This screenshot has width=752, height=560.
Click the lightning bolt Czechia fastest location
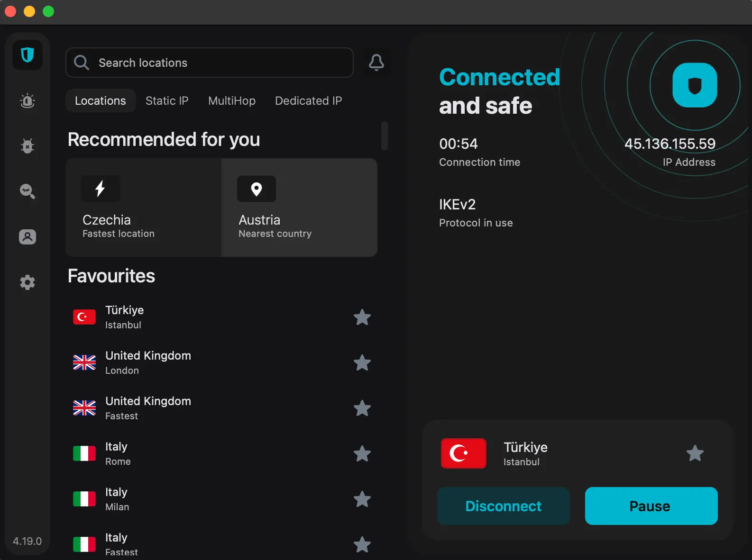tap(143, 208)
